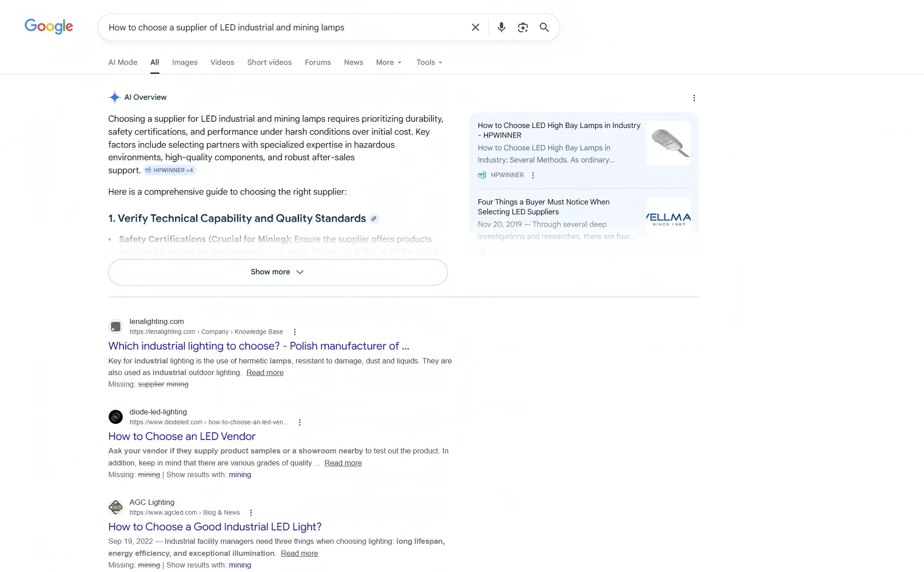Screen dimensions: 924x572
Task: Open the AI Overview three-dot menu
Action: coord(694,98)
